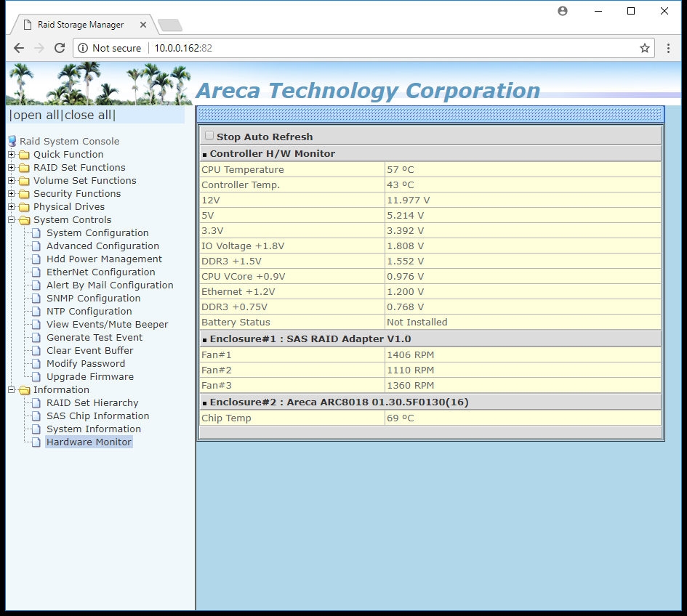Open View Events/Mute Beeper
Screen dimensions: 687x616
click(x=108, y=325)
